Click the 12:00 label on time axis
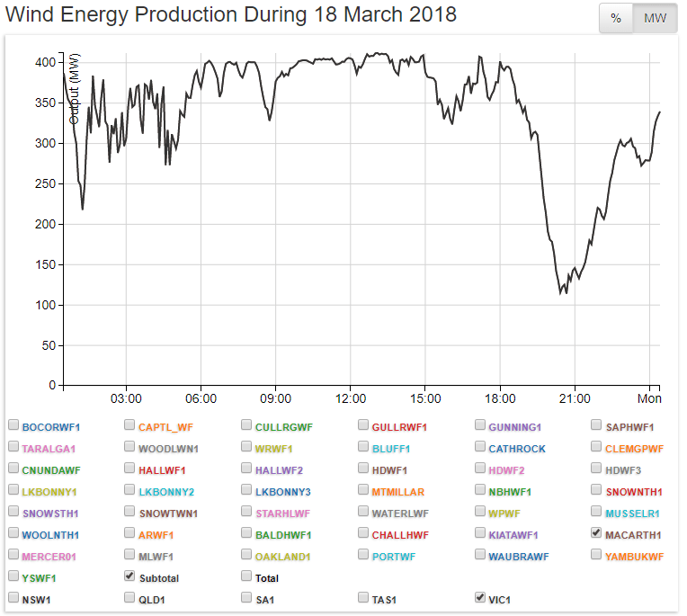This screenshot has height=616, width=687. click(350, 398)
